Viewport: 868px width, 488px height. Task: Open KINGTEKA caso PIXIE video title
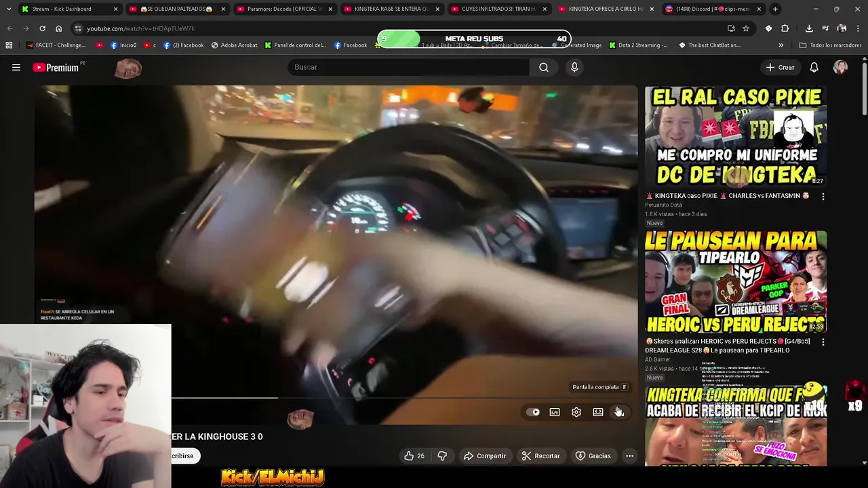pyautogui.click(x=728, y=196)
